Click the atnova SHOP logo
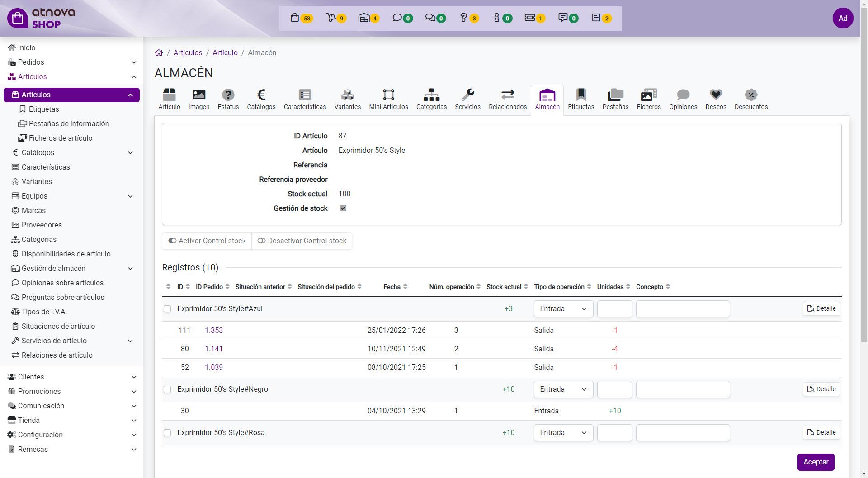The width and height of the screenshot is (868, 478). coord(41,18)
